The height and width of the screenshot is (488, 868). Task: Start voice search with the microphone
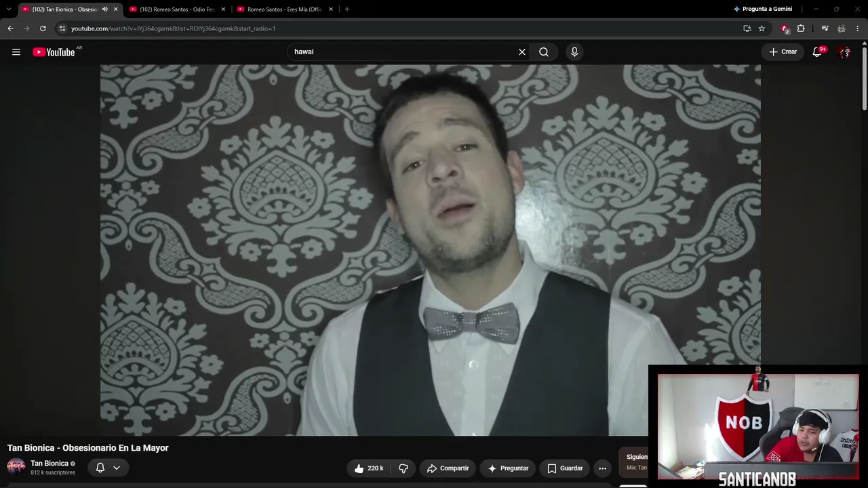[574, 52]
